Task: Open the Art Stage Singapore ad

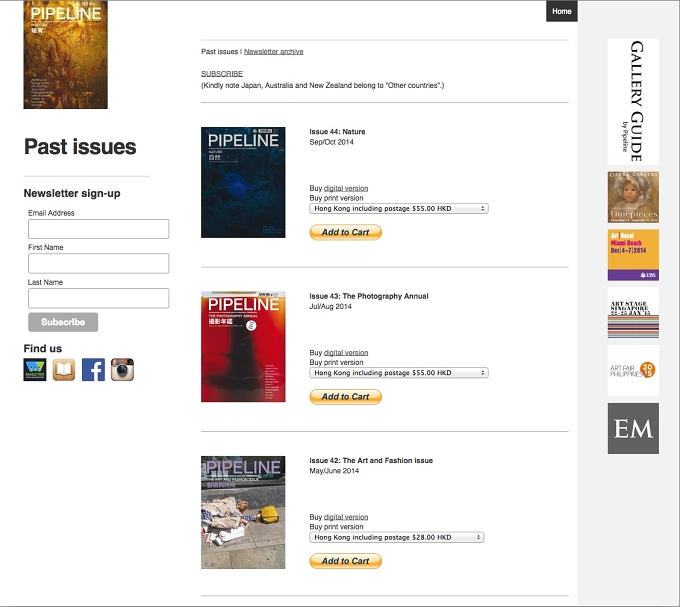Action: (633, 313)
